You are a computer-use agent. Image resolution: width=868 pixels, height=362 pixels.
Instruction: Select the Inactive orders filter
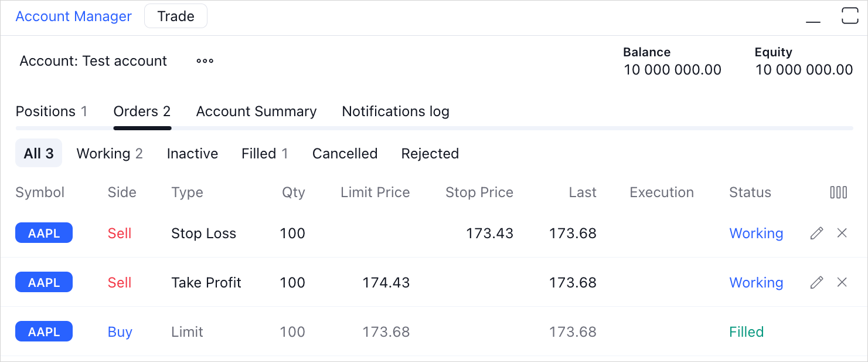click(192, 154)
